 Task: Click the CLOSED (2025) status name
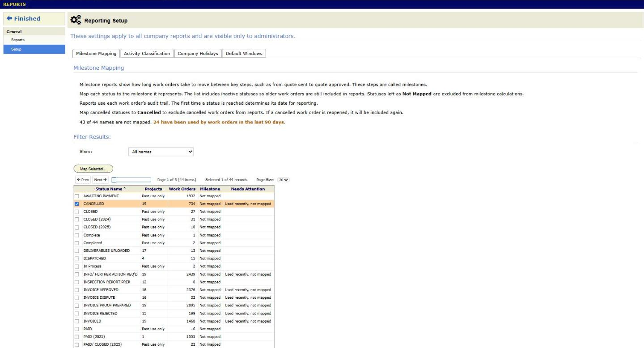pyautogui.click(x=97, y=227)
